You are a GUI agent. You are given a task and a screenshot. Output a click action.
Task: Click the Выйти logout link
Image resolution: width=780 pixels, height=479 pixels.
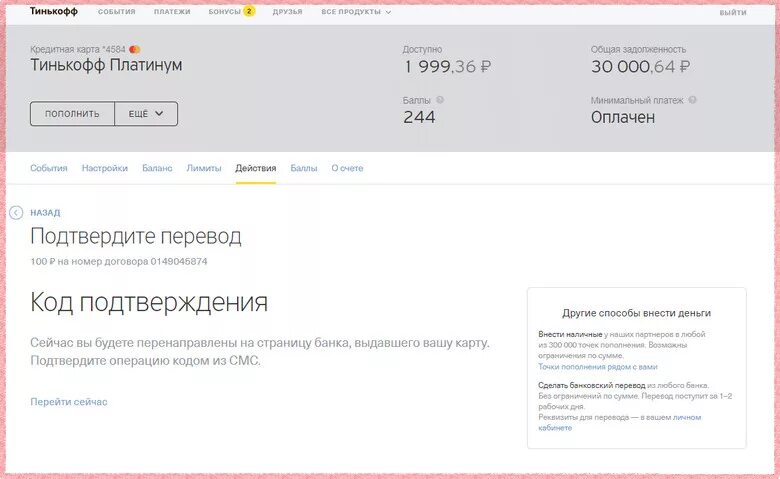point(733,12)
